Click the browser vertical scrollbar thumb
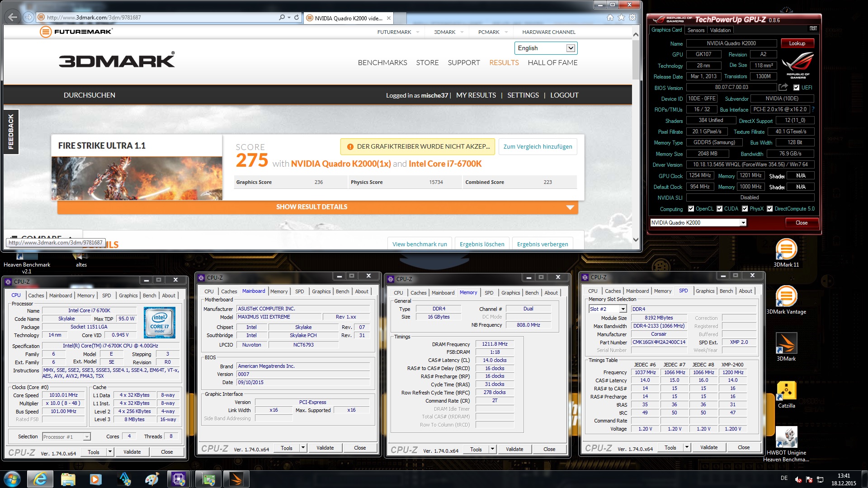 pyautogui.click(x=636, y=60)
